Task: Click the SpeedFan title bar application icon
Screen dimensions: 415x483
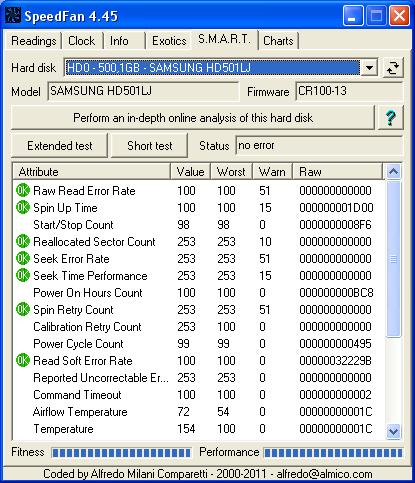Action: [13, 16]
